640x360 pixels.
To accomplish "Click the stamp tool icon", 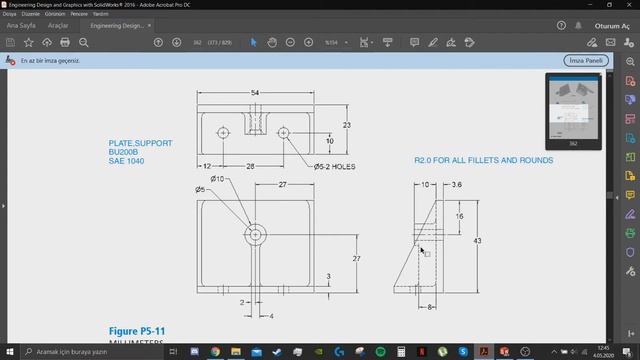I will pos(469,42).
